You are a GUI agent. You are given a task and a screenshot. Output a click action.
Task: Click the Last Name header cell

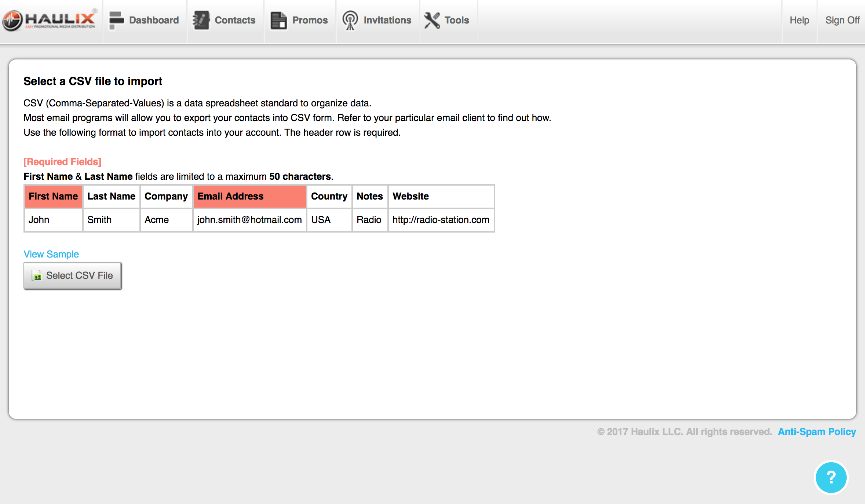pyautogui.click(x=111, y=196)
